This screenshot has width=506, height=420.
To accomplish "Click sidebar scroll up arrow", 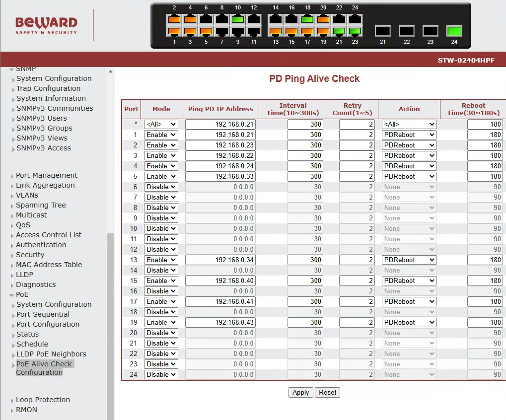I will (x=110, y=71).
